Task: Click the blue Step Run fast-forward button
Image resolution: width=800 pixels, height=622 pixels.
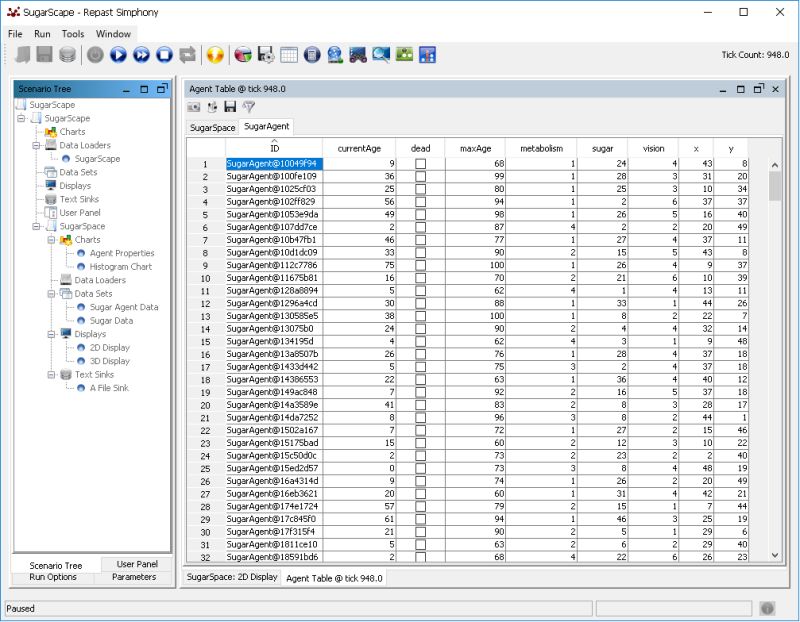Action: (x=141, y=55)
